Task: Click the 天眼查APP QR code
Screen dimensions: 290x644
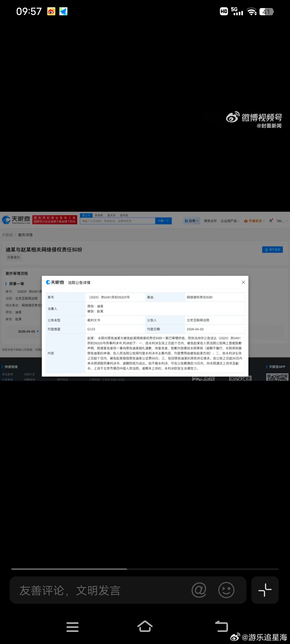Action: pos(277,377)
